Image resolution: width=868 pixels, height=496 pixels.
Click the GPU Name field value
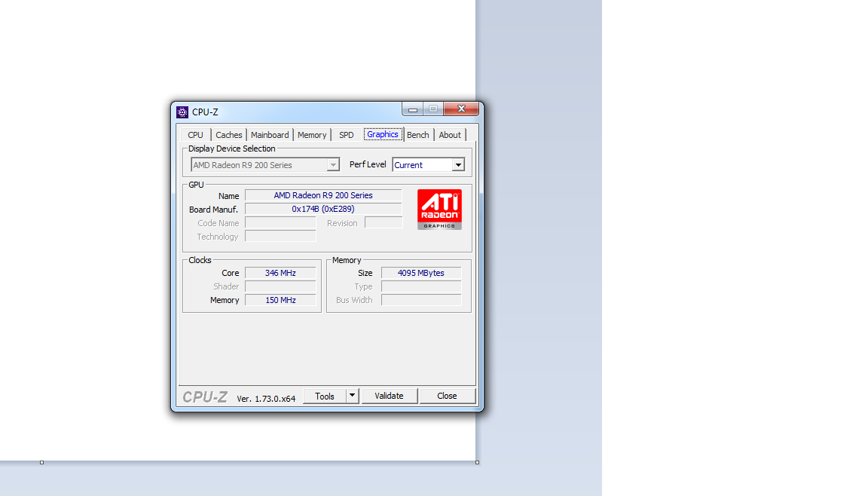pyautogui.click(x=323, y=195)
